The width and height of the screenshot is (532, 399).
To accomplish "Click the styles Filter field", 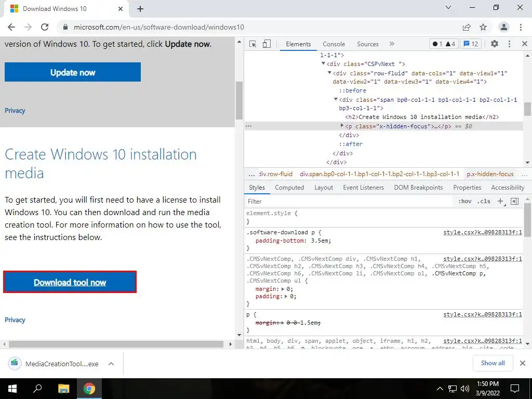I will click(x=350, y=202).
